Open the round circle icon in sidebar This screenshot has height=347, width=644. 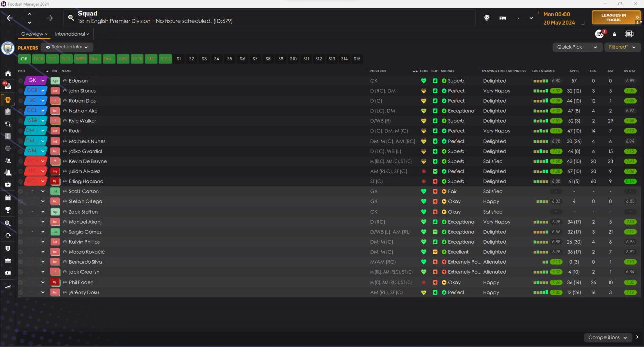[8, 149]
